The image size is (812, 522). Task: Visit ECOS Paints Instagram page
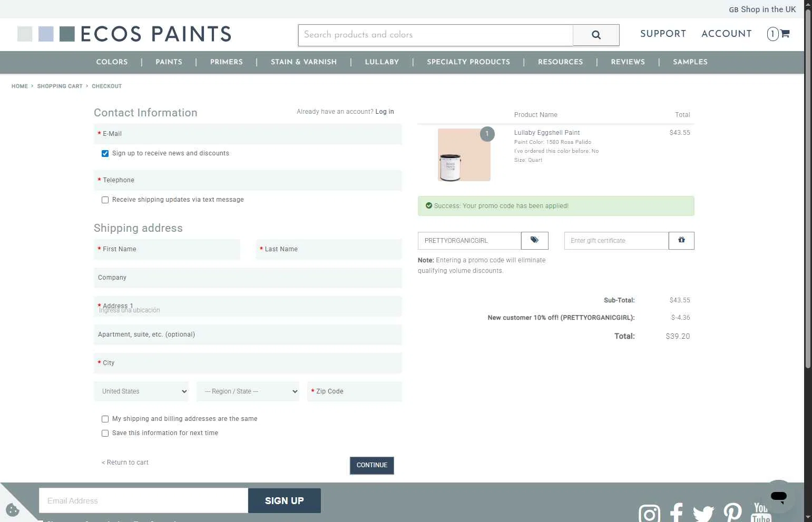tap(649, 513)
